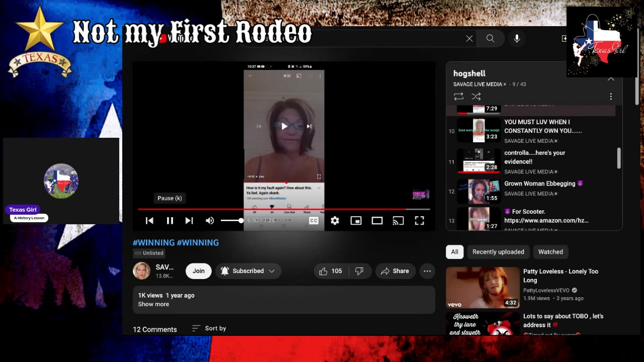Collapse the hogshell playlist panel

pos(611,78)
